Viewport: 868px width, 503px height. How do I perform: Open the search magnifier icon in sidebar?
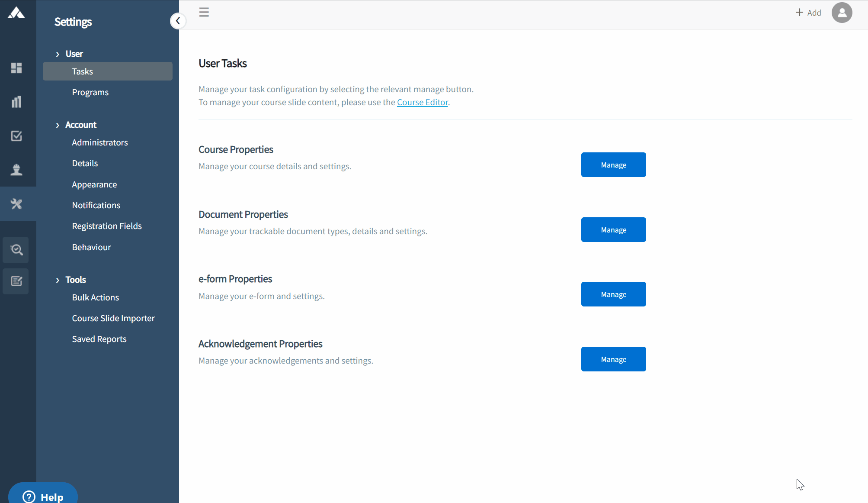click(16, 250)
